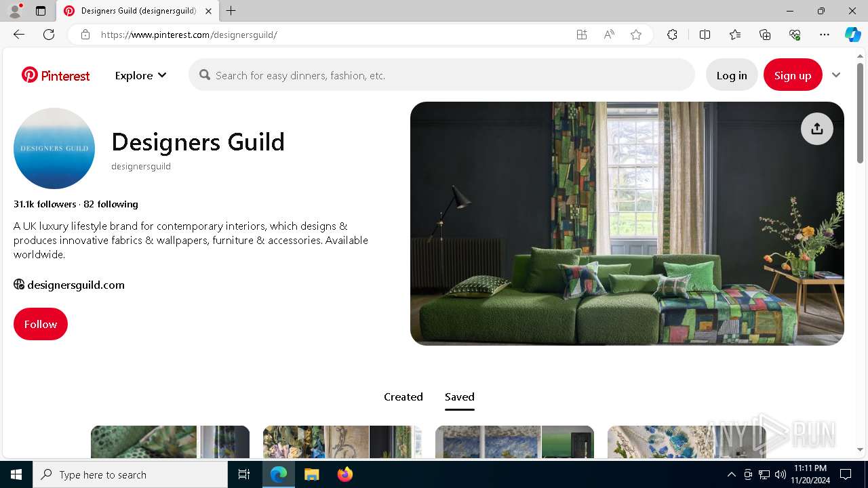Select the Designers Guild browser tab

(x=138, y=11)
